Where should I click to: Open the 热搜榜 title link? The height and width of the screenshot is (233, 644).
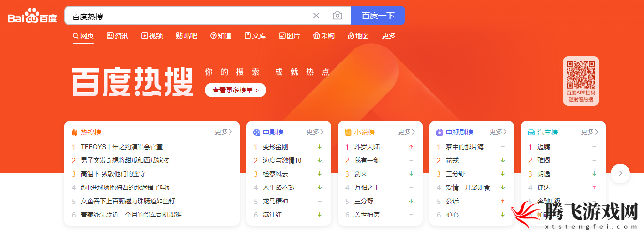tap(91, 132)
